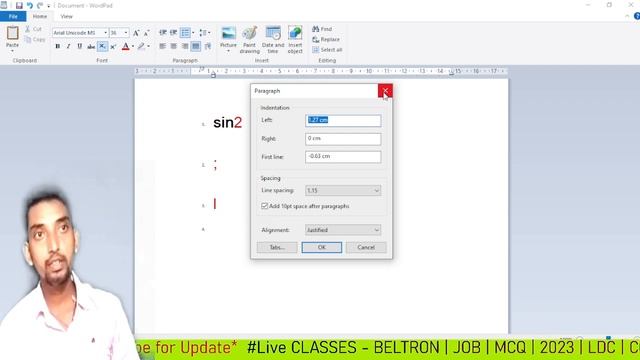Viewport: 640px width, 360px height.
Task: Save document via quick access floppy icon
Action: [19, 5]
